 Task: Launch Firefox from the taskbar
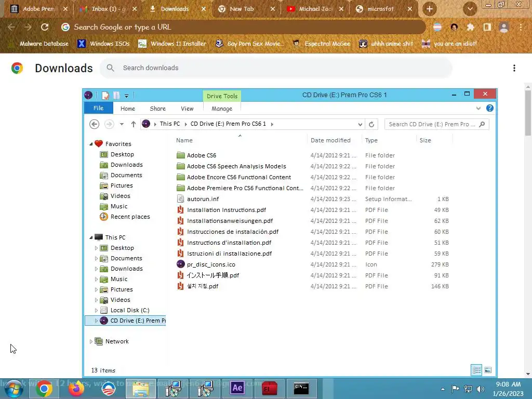point(76,388)
